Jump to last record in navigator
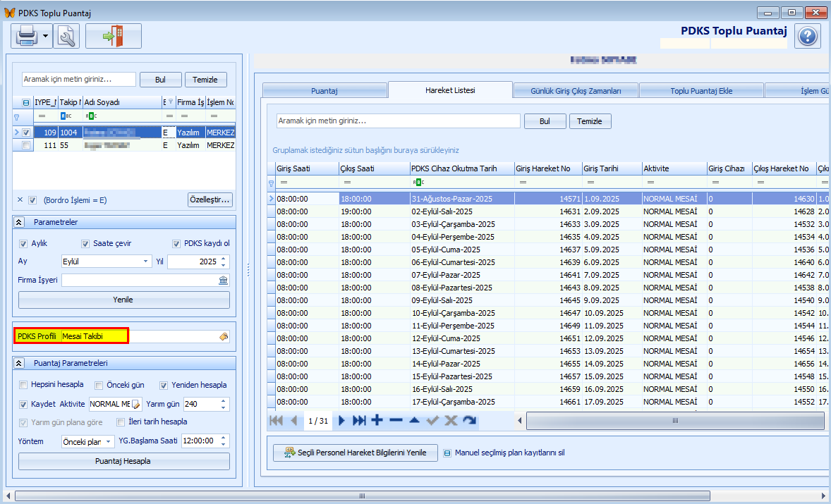 pyautogui.click(x=359, y=421)
